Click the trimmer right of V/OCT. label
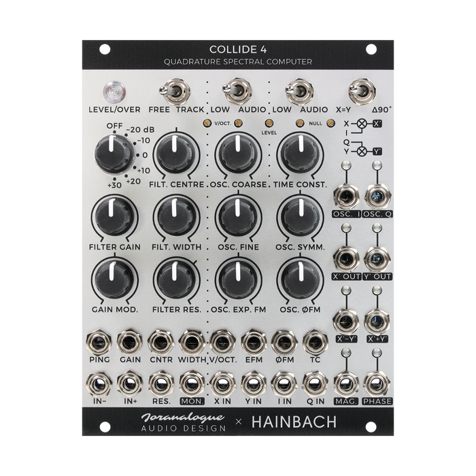This screenshot has width=476, height=476. click(239, 123)
